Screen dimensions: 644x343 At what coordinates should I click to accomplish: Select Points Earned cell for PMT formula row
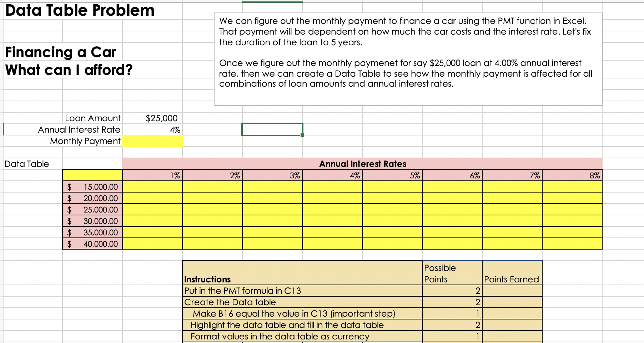[512, 291]
